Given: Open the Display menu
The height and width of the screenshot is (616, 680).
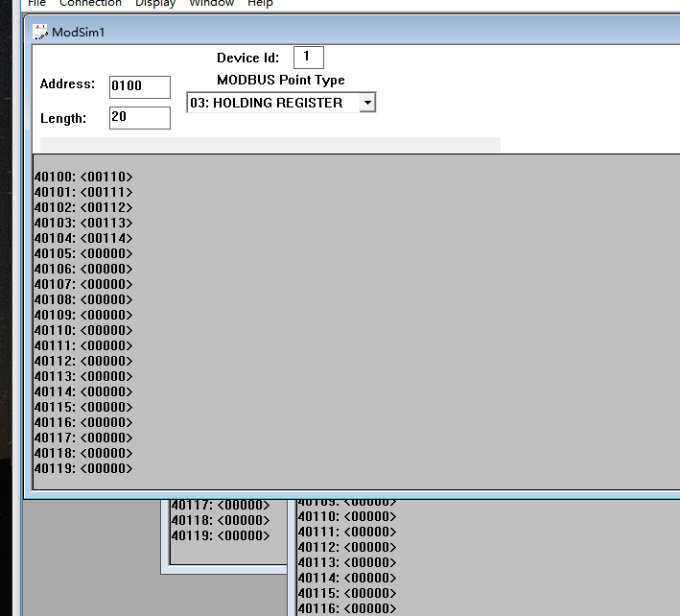Looking at the screenshot, I should click(x=155, y=3).
